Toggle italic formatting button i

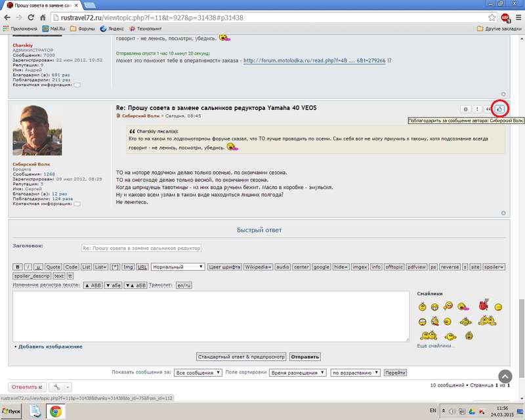tap(28, 267)
